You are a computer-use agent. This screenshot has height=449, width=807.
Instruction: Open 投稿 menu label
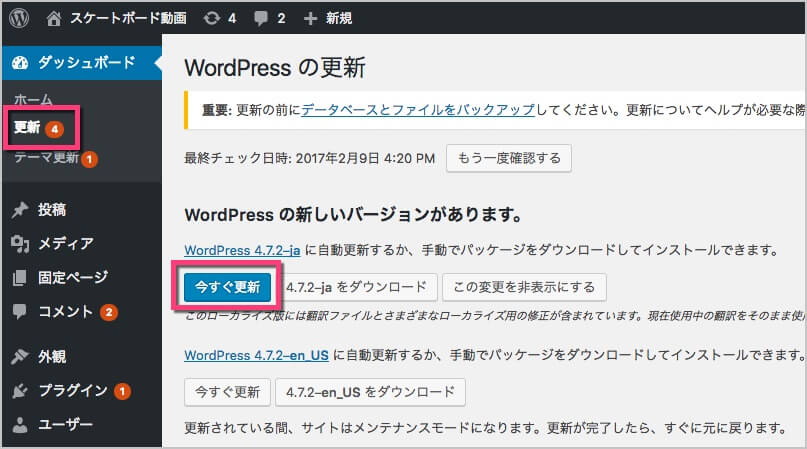[x=52, y=210]
